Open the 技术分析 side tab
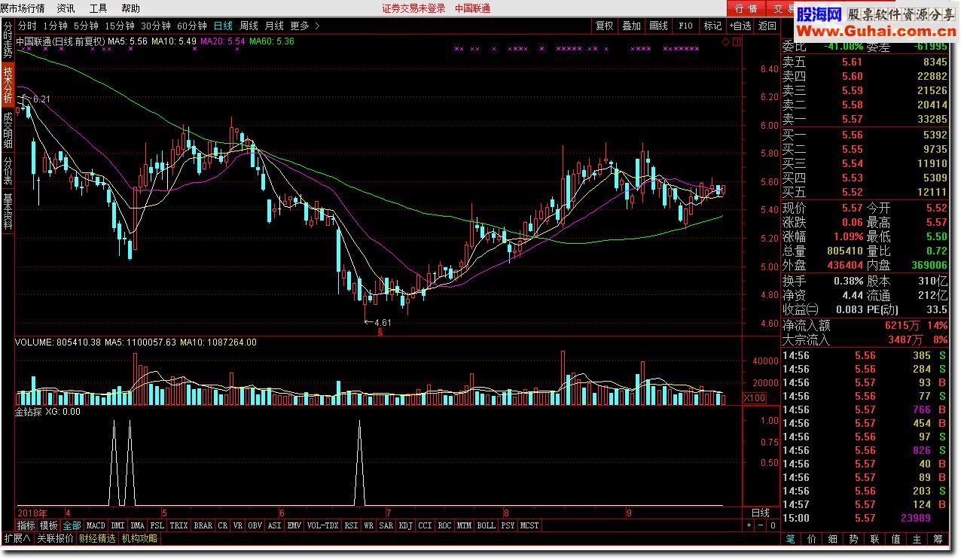 coord(7,84)
